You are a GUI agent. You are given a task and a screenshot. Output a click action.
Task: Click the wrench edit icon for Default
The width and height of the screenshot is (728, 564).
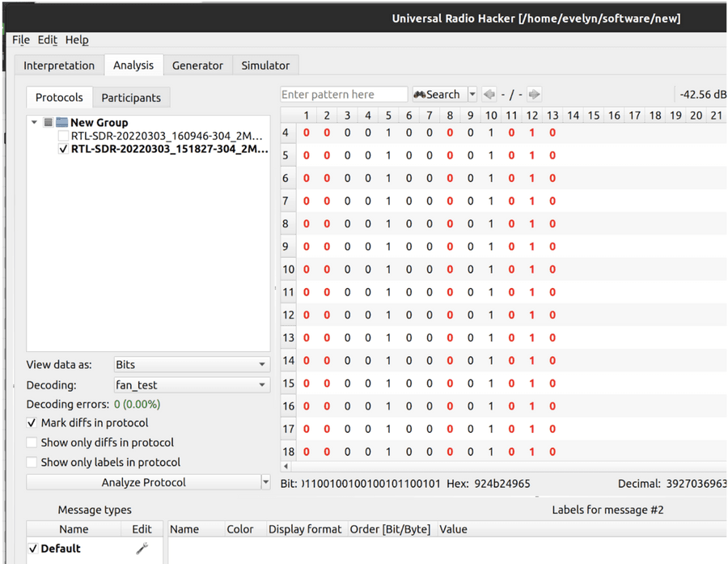142,549
